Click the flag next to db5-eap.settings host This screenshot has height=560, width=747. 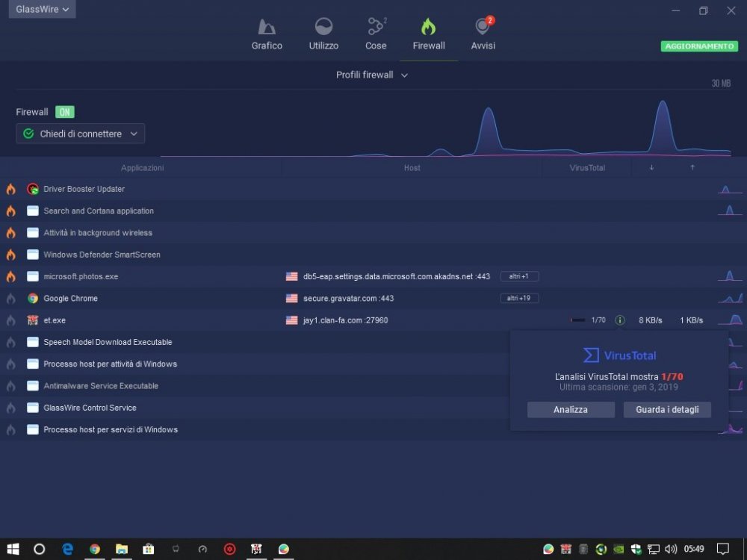click(x=291, y=277)
